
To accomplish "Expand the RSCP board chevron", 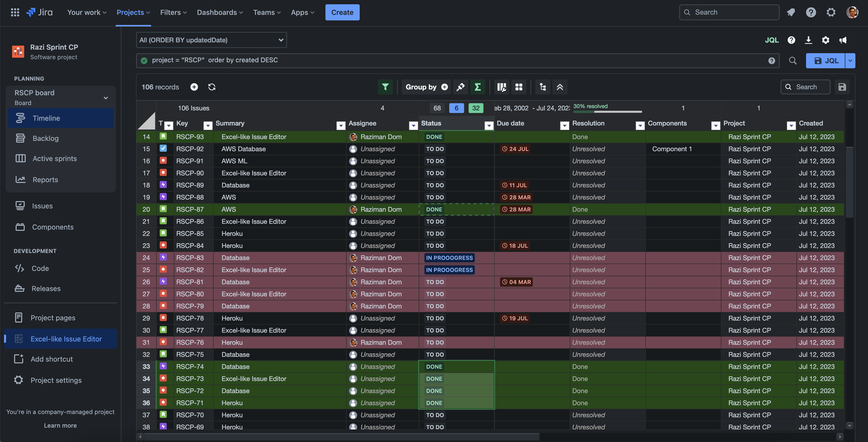I will tap(106, 98).
